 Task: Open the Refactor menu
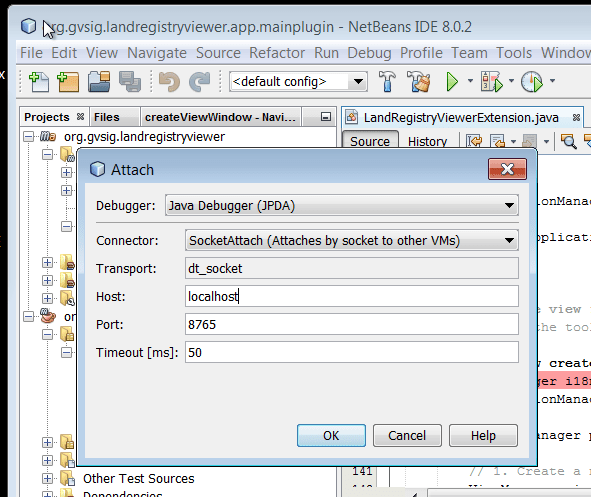coord(277,53)
